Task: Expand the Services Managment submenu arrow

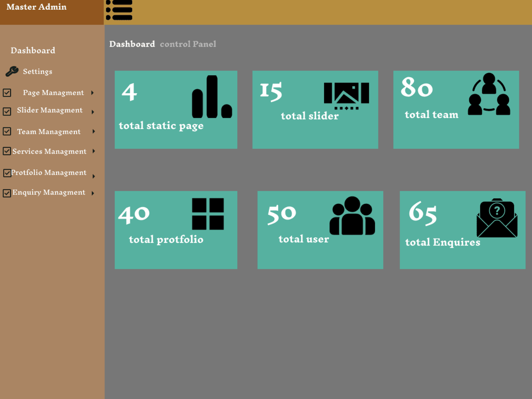Action: [x=94, y=151]
